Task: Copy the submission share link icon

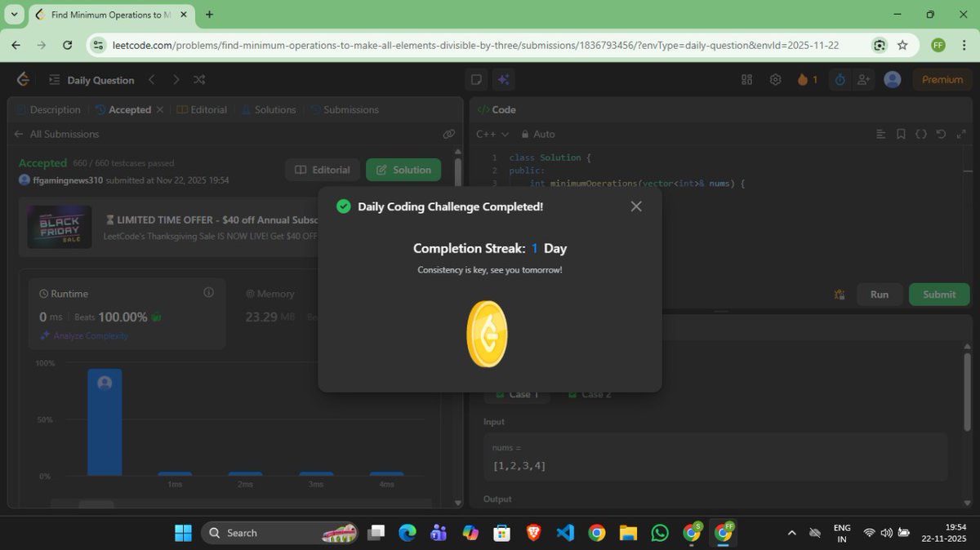Action: point(448,134)
